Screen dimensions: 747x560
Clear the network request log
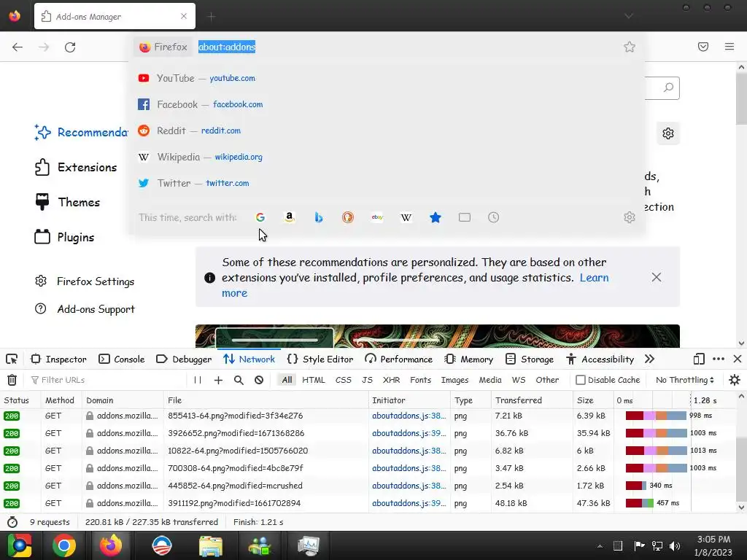12,380
